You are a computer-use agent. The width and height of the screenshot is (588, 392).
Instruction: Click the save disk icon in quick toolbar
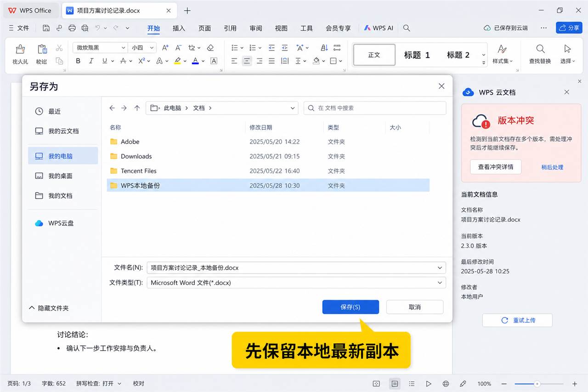coord(46,28)
